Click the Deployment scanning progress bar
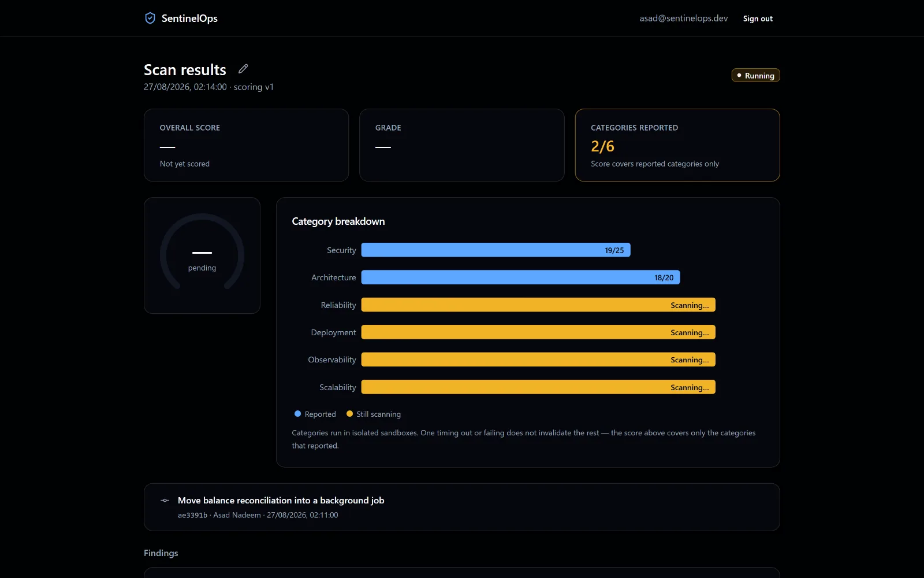 pos(538,332)
